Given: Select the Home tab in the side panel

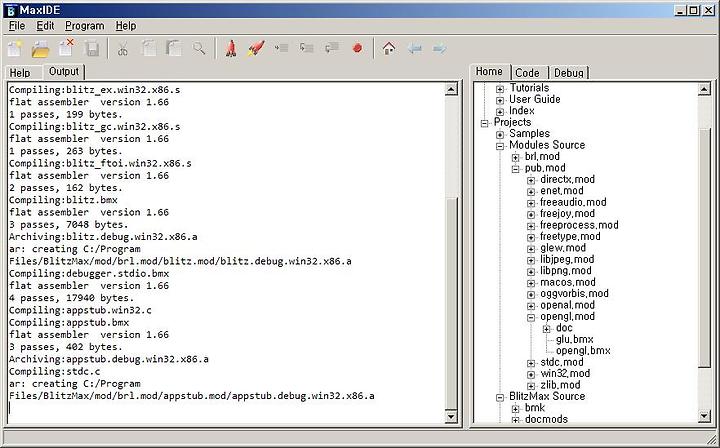Looking at the screenshot, I should click(x=489, y=72).
